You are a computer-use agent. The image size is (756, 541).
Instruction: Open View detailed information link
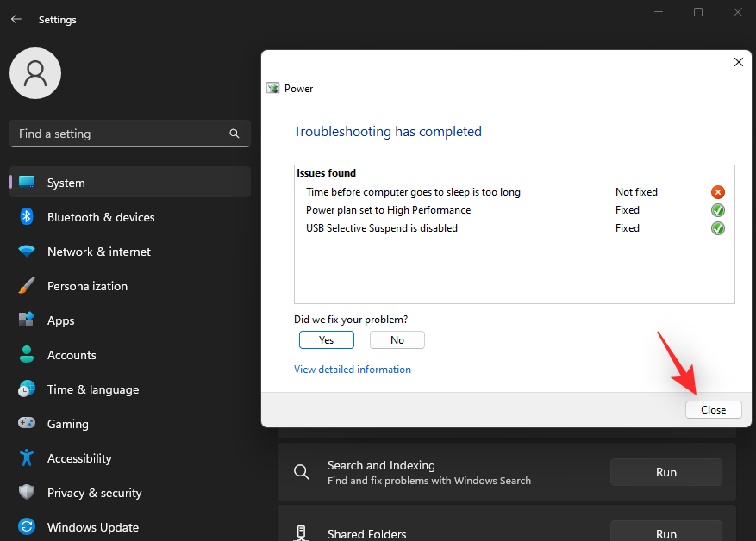tap(353, 370)
